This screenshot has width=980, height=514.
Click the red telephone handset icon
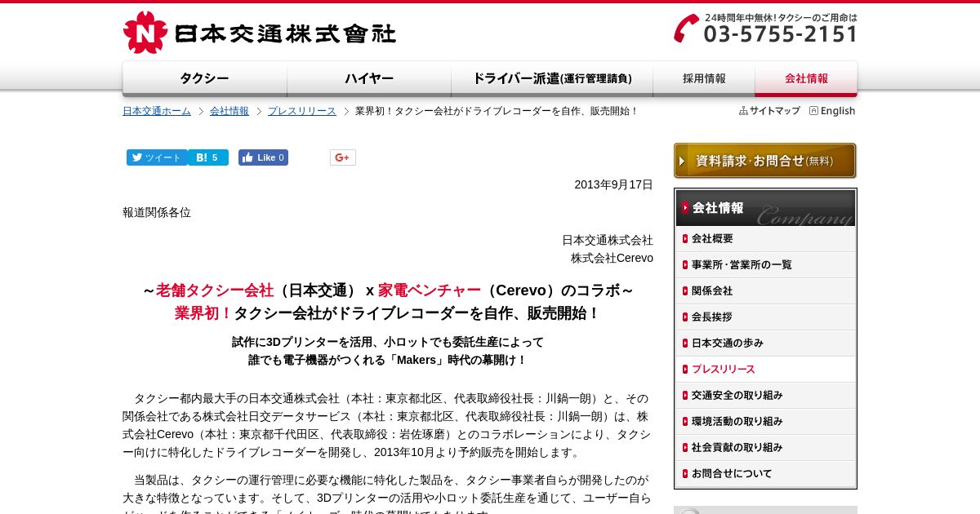686,29
